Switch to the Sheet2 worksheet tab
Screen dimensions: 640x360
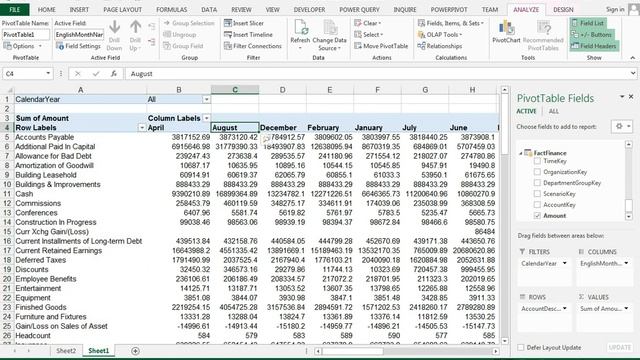[66, 351]
